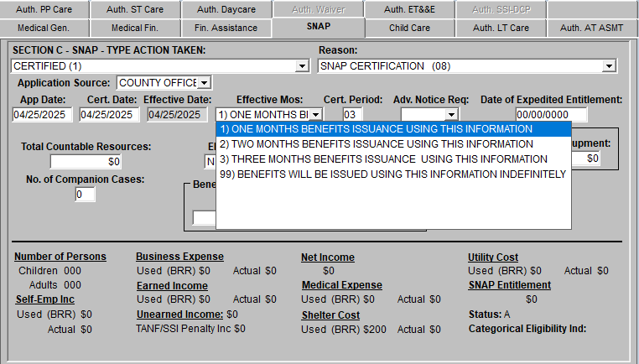Open the Auth. AT ASMT tab

(591, 29)
